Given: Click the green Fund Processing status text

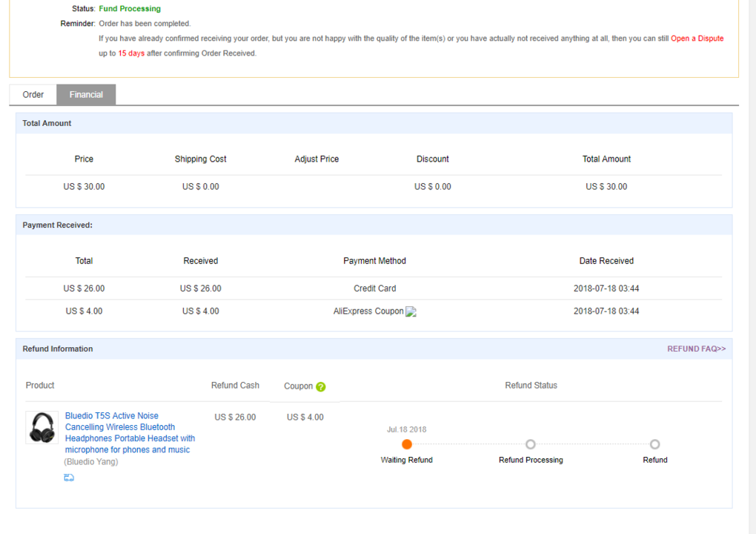Looking at the screenshot, I should click(130, 9).
